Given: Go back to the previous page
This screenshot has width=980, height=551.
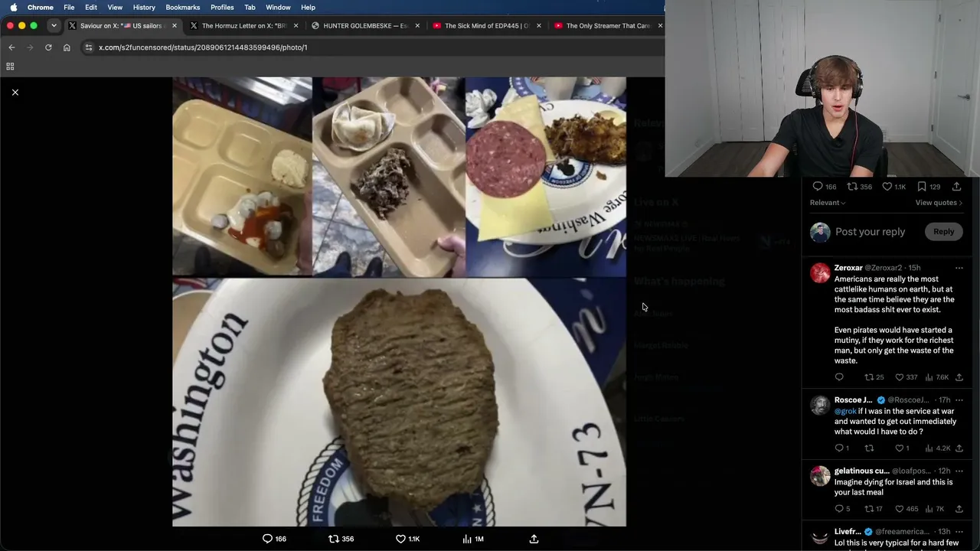Looking at the screenshot, I should tap(11, 47).
